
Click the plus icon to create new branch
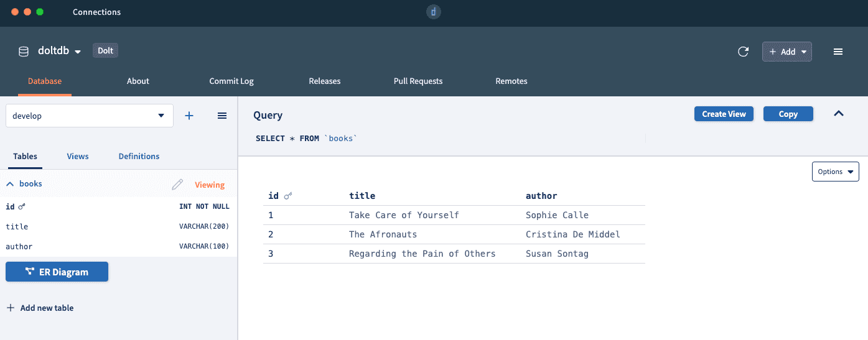[189, 116]
